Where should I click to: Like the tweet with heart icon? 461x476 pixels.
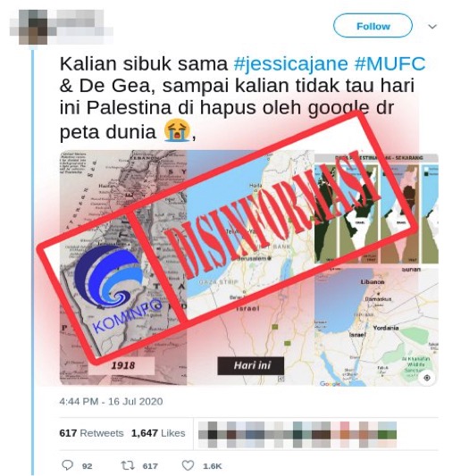188,465
